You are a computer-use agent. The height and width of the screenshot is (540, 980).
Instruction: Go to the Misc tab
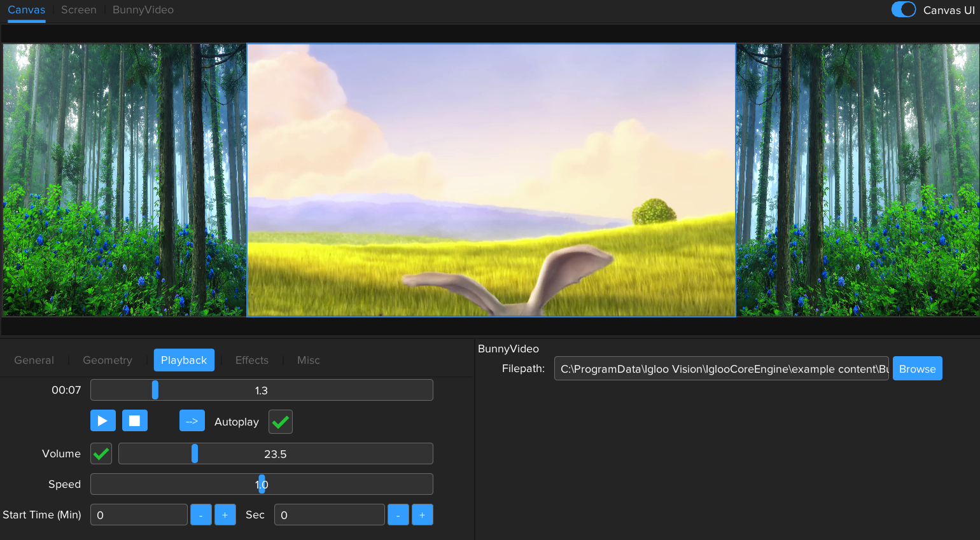click(x=309, y=360)
